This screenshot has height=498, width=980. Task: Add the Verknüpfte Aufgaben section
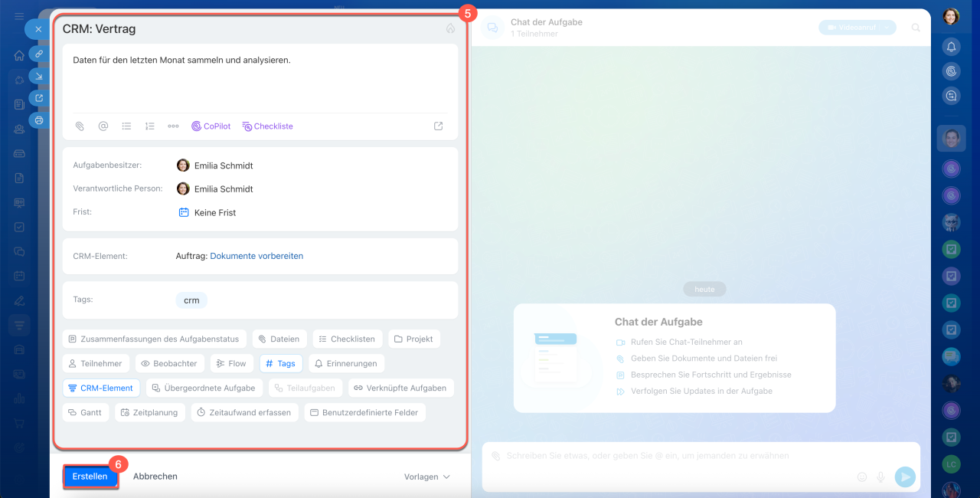(x=400, y=388)
